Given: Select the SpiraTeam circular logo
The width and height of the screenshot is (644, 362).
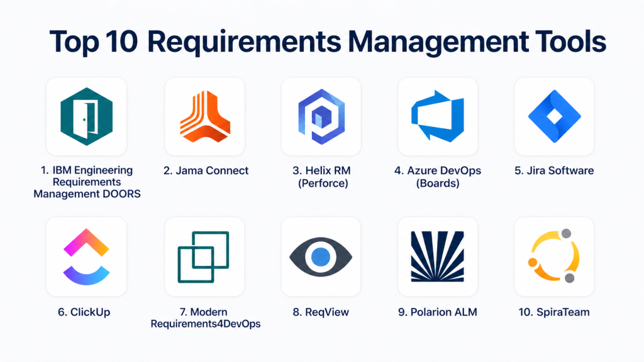Looking at the screenshot, I should tap(554, 256).
